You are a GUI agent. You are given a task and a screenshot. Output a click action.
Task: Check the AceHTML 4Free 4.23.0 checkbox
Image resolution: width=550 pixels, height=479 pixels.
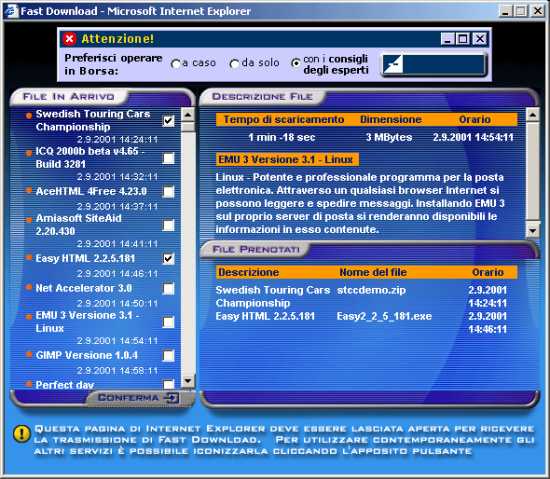click(169, 192)
